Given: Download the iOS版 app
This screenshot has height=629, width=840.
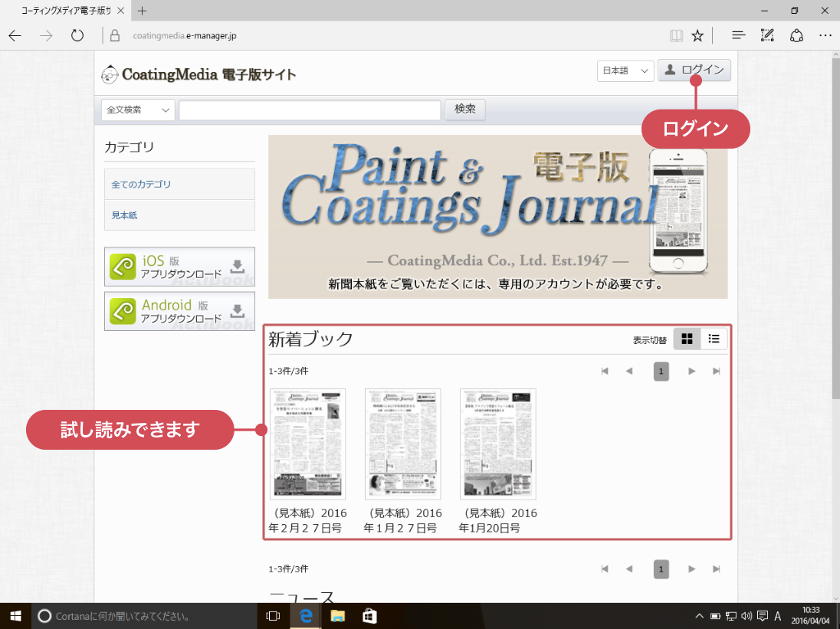Looking at the screenshot, I should tap(179, 267).
